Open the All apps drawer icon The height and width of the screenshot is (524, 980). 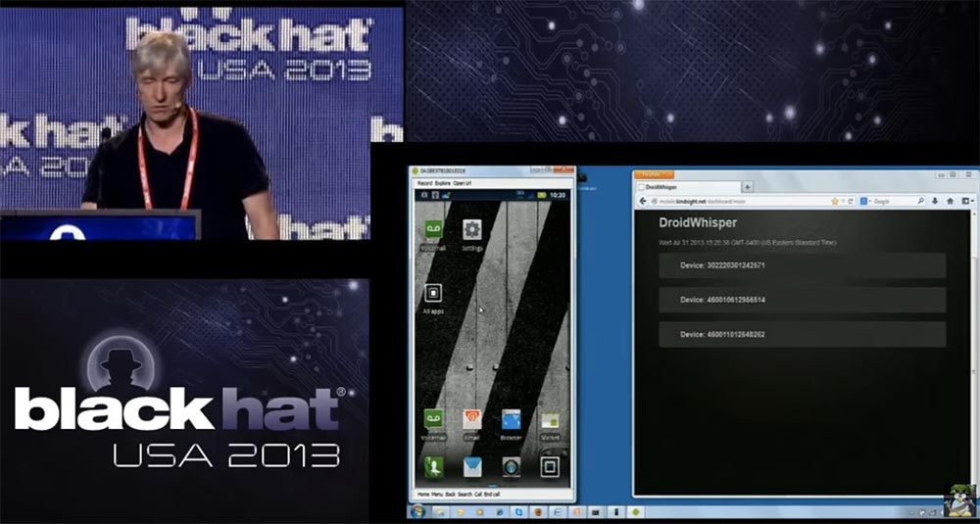[433, 294]
